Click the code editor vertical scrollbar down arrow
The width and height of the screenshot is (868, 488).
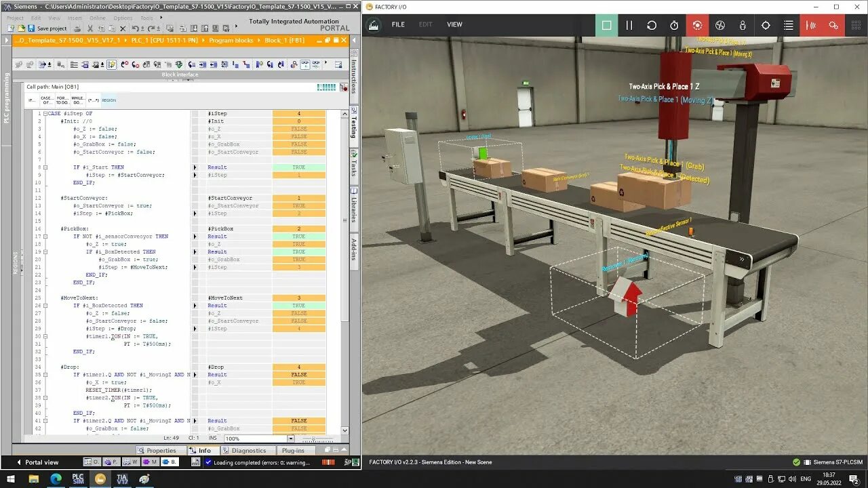(x=344, y=430)
